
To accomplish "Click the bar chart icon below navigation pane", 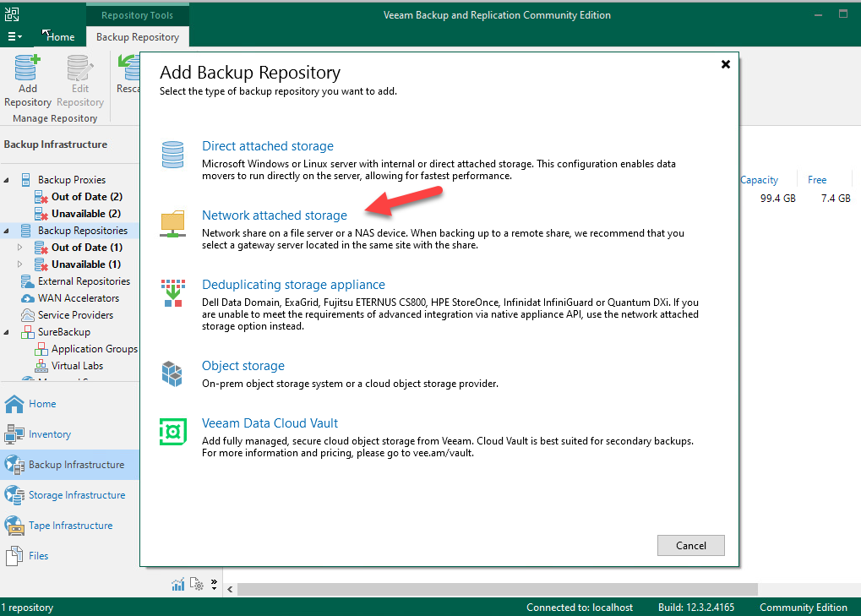I will [x=178, y=584].
